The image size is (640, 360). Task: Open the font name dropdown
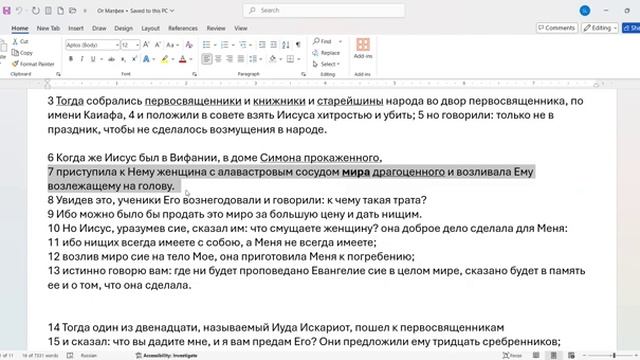(x=117, y=44)
